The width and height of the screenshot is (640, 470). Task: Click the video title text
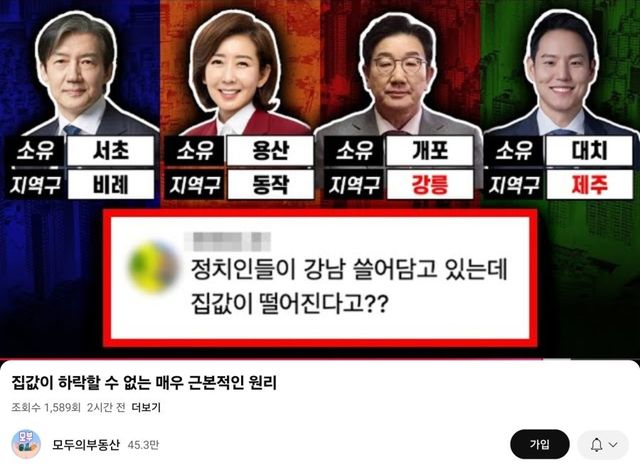point(144,382)
